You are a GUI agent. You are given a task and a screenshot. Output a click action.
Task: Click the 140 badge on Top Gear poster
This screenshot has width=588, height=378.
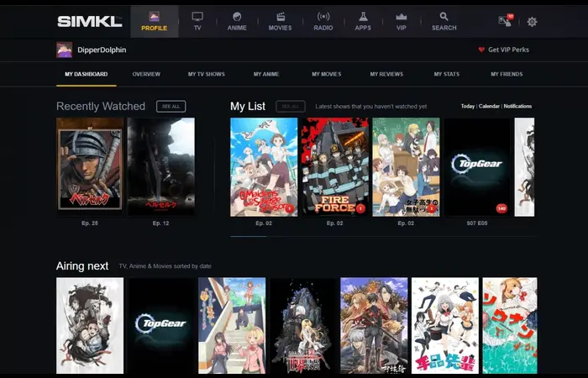(501, 208)
